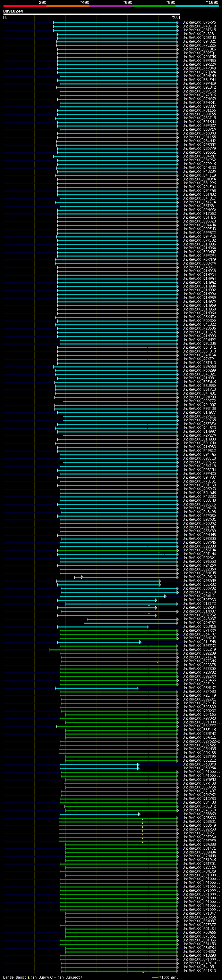Select hit label UniRef100_A5ILS4
The width and height of the screenshot is (222, 980).
[x=199, y=929]
